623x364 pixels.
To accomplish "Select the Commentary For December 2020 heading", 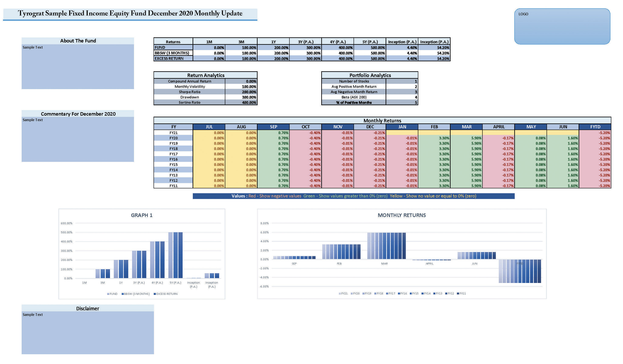I will pyautogui.click(x=78, y=114).
